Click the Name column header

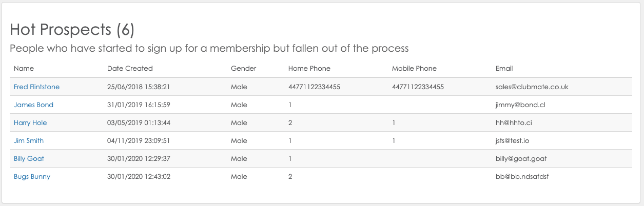[24, 69]
